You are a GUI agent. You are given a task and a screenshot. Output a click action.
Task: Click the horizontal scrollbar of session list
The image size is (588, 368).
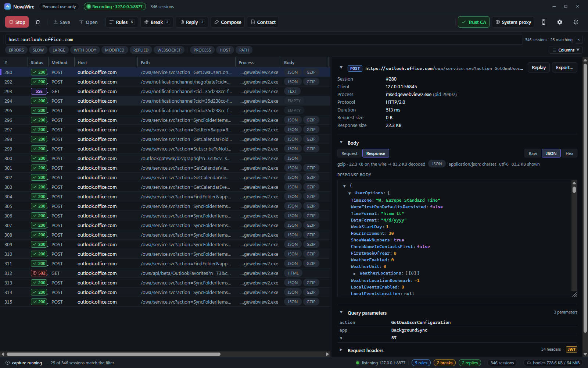coord(113,354)
